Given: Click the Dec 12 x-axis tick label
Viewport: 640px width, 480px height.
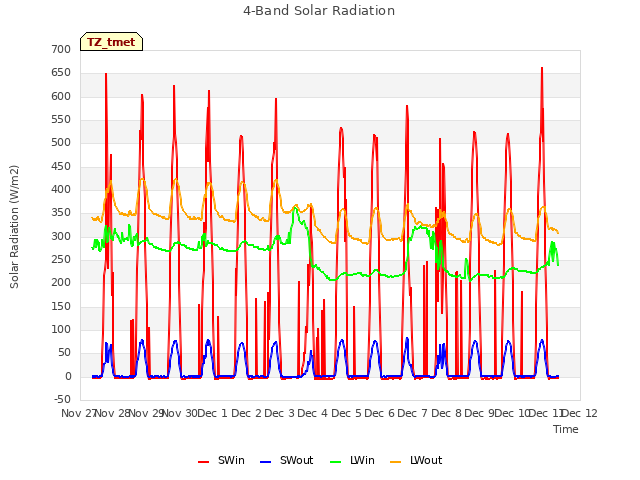Looking at the screenshot, I should (580, 413).
